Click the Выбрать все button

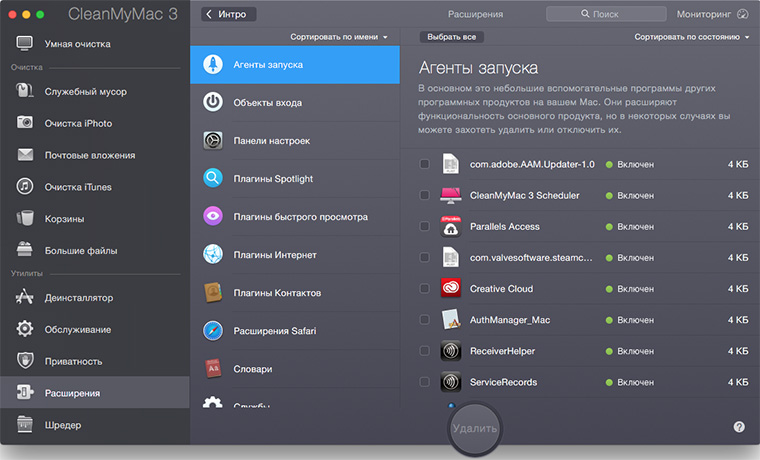tap(451, 37)
